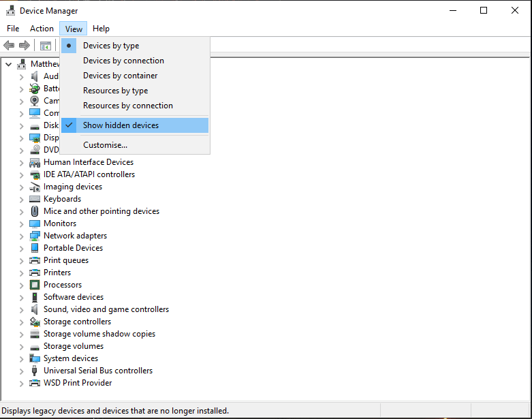Click the Back arrow toolbar icon
This screenshot has width=532, height=419.
tap(9, 45)
